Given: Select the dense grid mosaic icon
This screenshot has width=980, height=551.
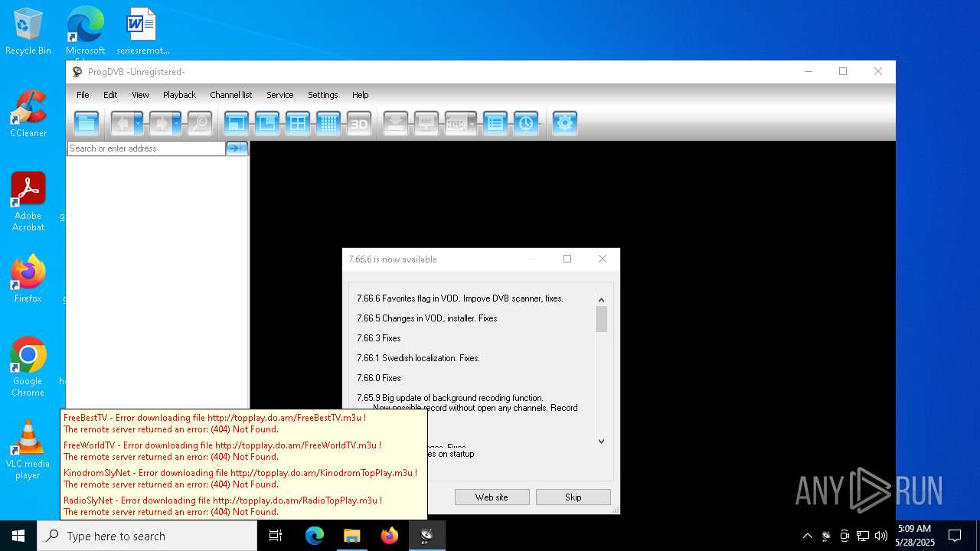Looking at the screenshot, I should [x=328, y=123].
